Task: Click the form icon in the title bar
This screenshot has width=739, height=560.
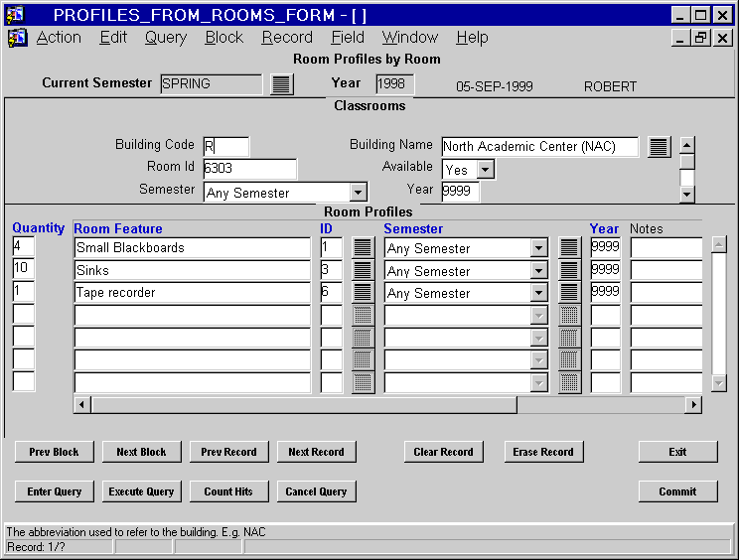Action: pos(15,15)
